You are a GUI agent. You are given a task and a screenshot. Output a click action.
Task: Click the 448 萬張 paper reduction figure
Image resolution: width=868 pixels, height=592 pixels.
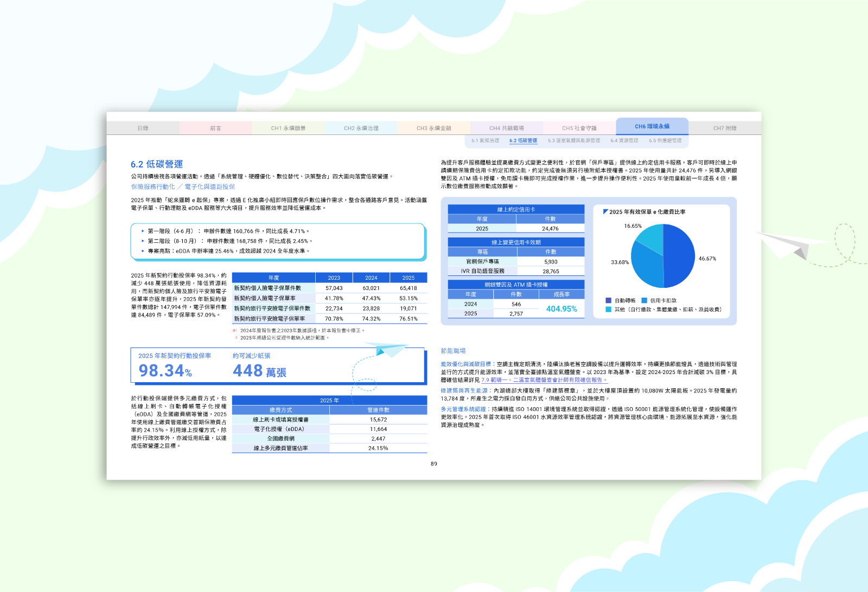(259, 371)
